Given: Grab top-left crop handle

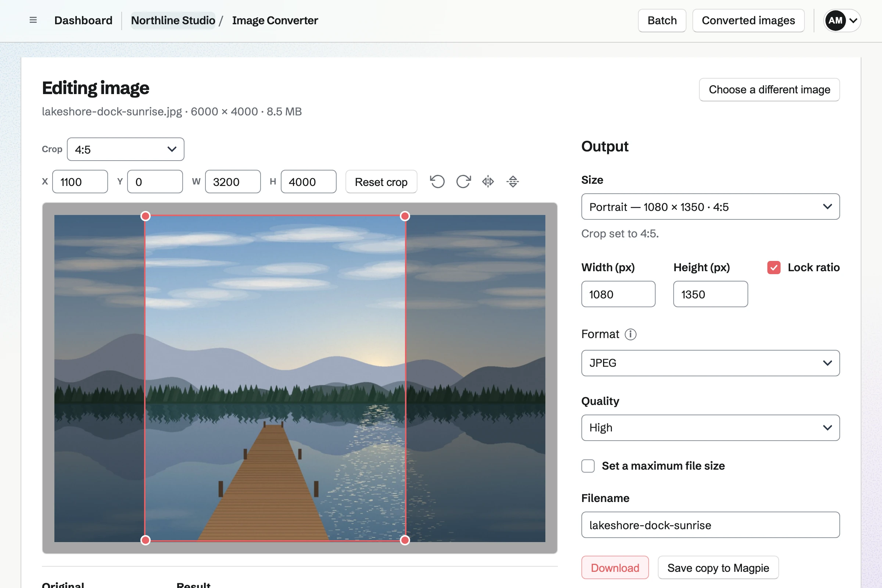Looking at the screenshot, I should 146,216.
